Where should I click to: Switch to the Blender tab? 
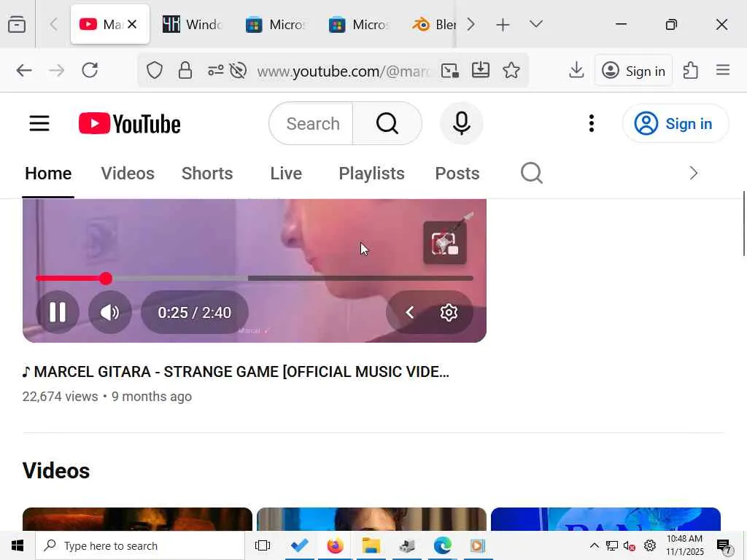433,24
